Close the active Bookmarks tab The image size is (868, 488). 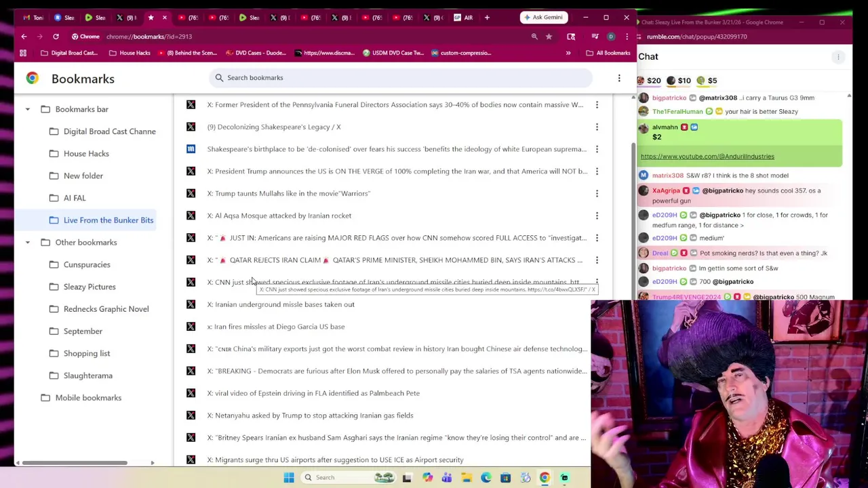(164, 18)
